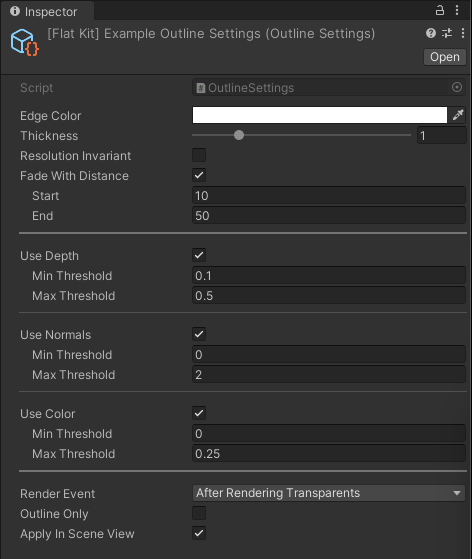Disable the Fade With Distance checkbox
The height and width of the screenshot is (559, 472).
coord(199,175)
